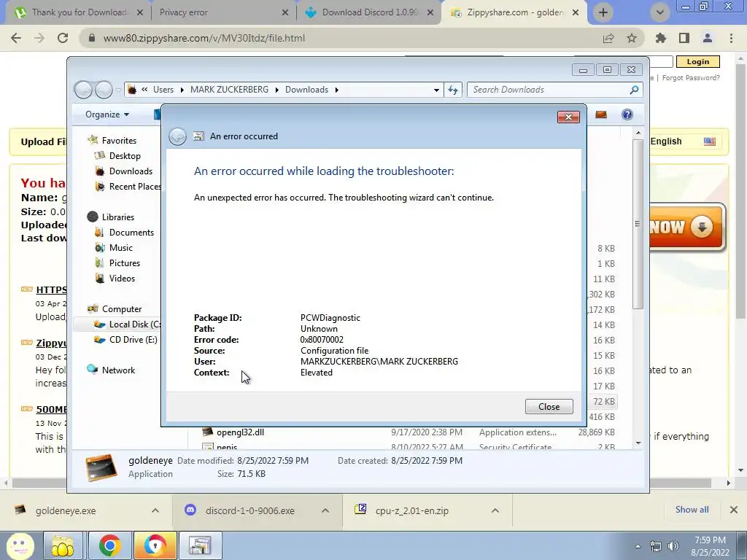Click Explorer forward navigation button
The height and width of the screenshot is (560, 747).
click(104, 90)
